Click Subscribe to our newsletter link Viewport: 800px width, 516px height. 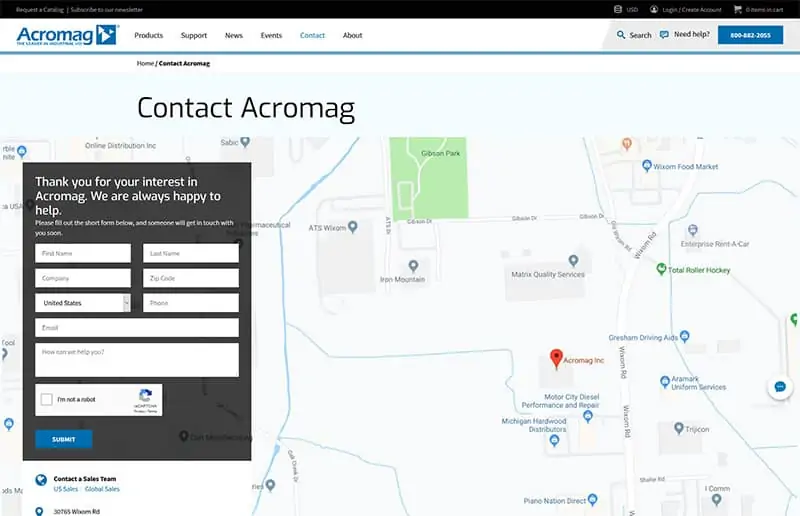pos(107,10)
